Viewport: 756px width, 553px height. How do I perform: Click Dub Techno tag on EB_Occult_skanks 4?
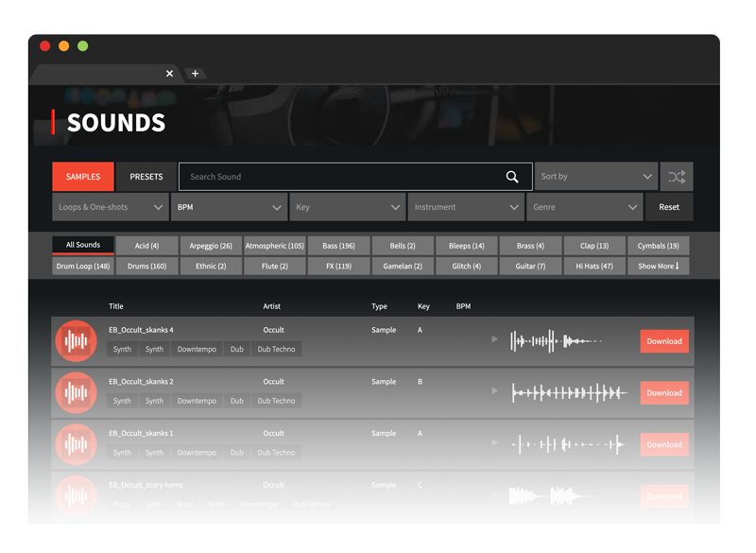[276, 349]
